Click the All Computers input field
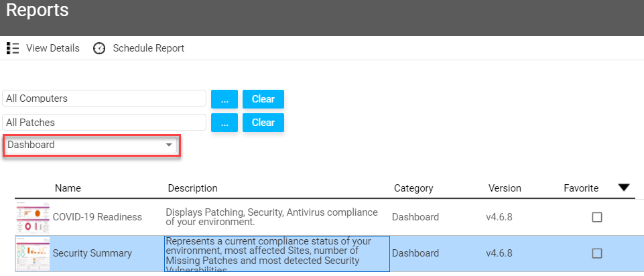This screenshot has width=644, height=276. tap(104, 98)
